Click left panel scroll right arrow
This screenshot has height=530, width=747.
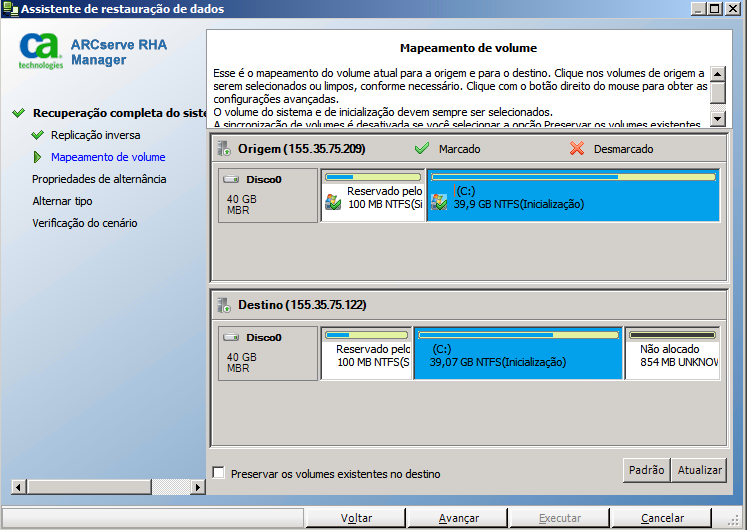[x=198, y=487]
